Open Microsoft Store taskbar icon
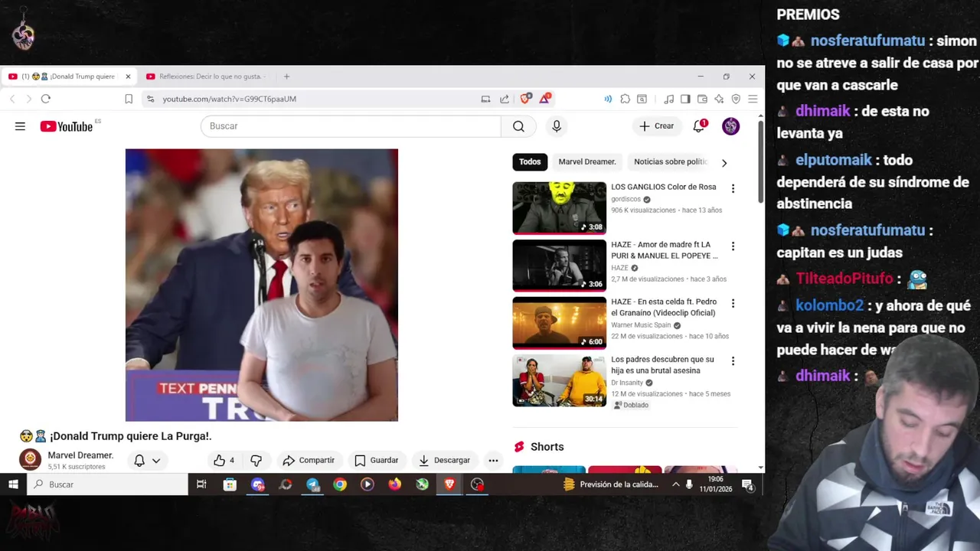 tap(230, 484)
